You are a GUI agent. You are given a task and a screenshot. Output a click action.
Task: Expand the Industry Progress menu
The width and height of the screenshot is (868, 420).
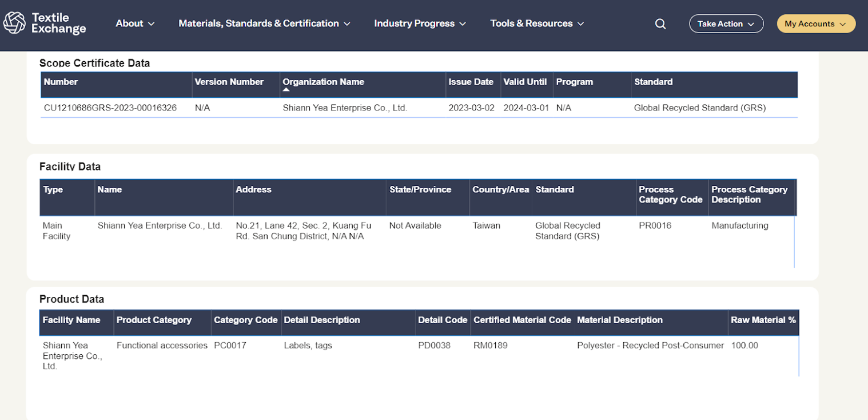pyautogui.click(x=420, y=23)
